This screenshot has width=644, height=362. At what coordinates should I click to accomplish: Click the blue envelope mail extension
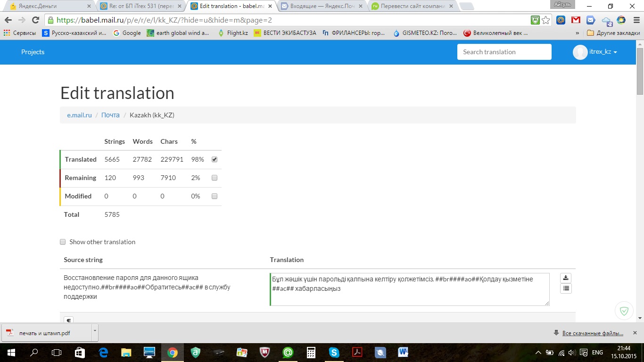tap(591, 20)
